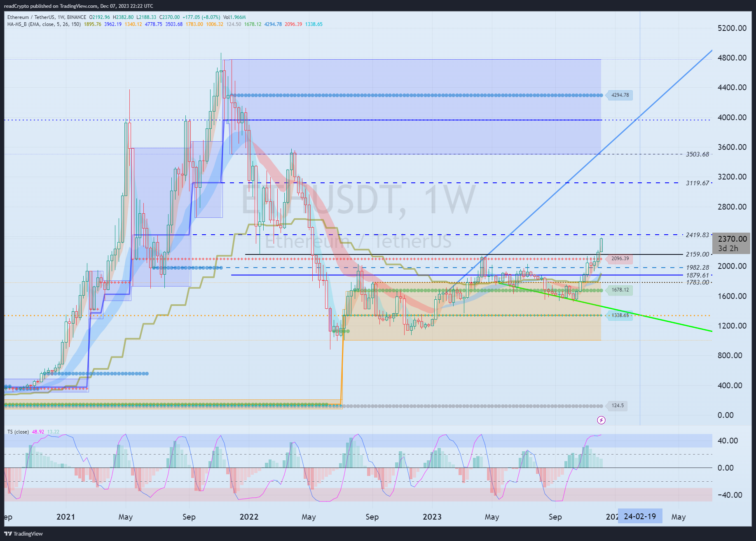Click 1200.00 on the price axis
The height and width of the screenshot is (541, 756).
pos(732,326)
